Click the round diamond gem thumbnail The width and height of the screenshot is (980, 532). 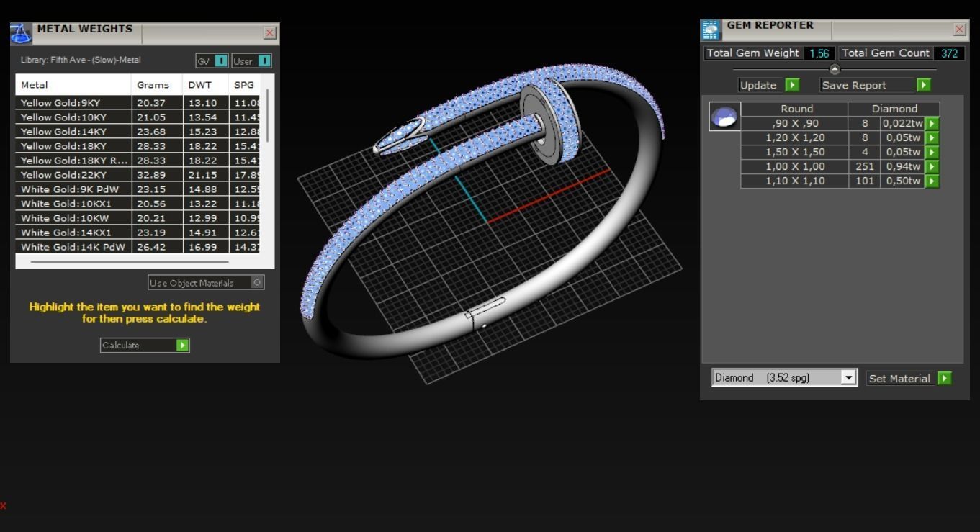724,116
